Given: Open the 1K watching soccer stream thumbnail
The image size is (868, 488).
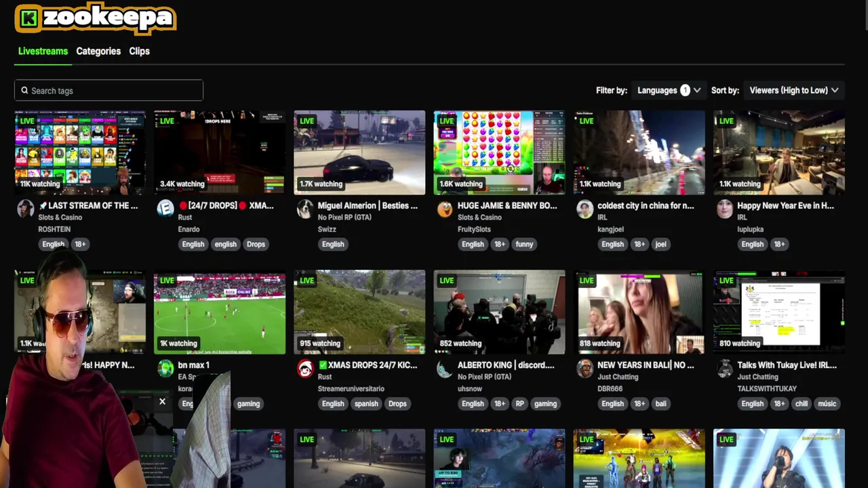Looking at the screenshot, I should [220, 312].
